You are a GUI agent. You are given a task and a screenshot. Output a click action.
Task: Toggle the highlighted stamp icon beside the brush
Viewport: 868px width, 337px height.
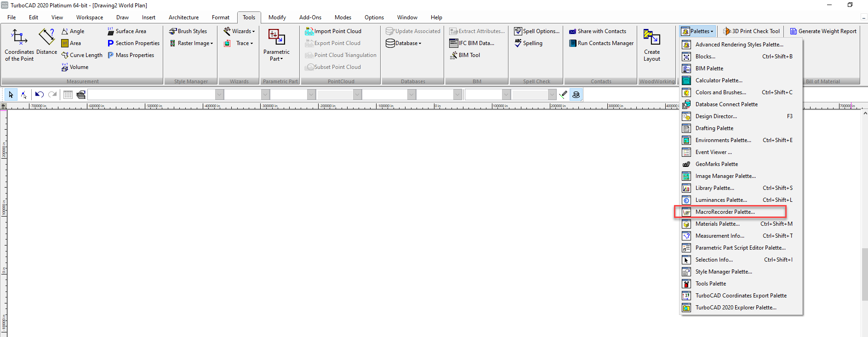click(576, 95)
